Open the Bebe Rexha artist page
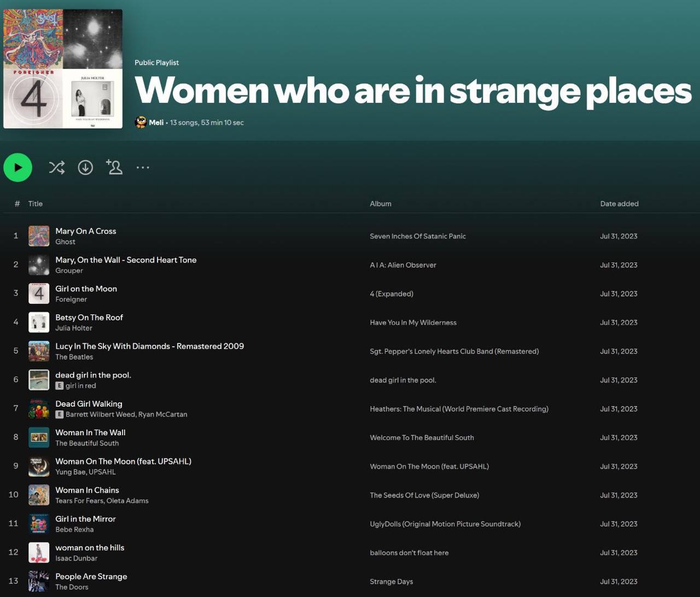Image resolution: width=700 pixels, height=597 pixels. coord(74,529)
